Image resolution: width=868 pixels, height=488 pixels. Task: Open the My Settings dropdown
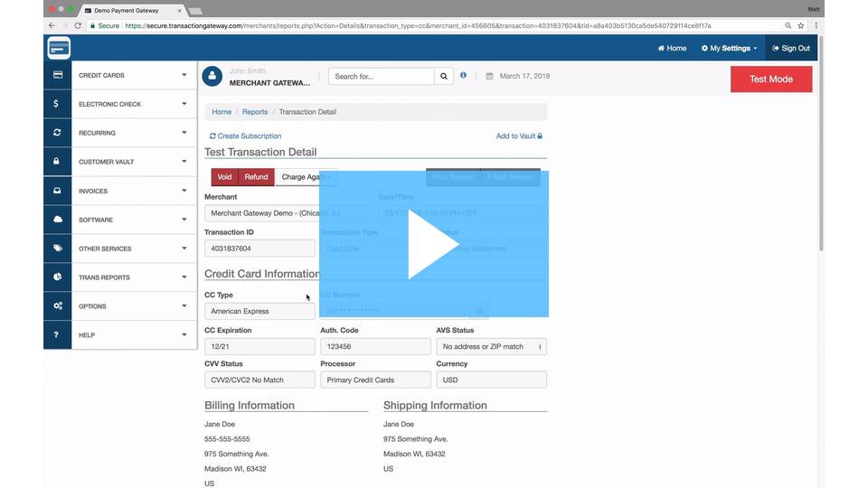pyautogui.click(x=729, y=48)
